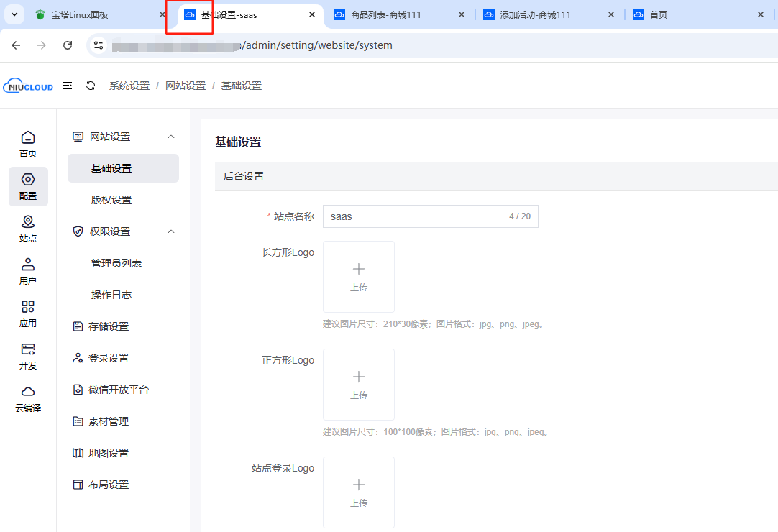Select the 开发 developer sidebar icon
This screenshot has height=532, width=778.
(x=28, y=356)
